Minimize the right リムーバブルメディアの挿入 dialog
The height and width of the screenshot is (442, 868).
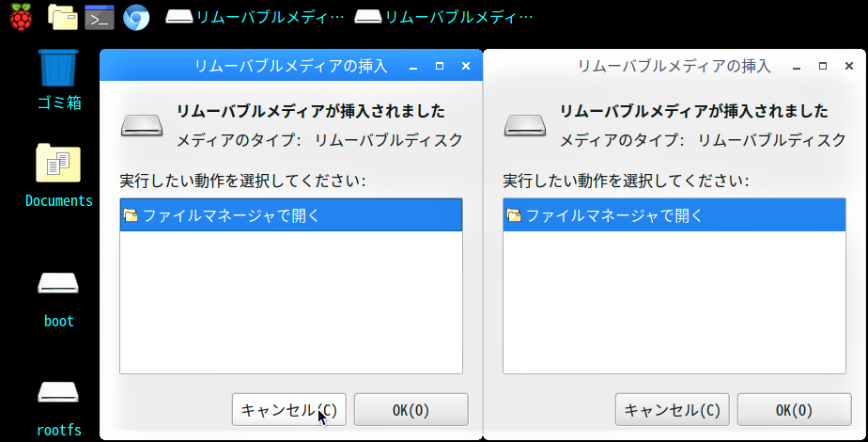(796, 67)
